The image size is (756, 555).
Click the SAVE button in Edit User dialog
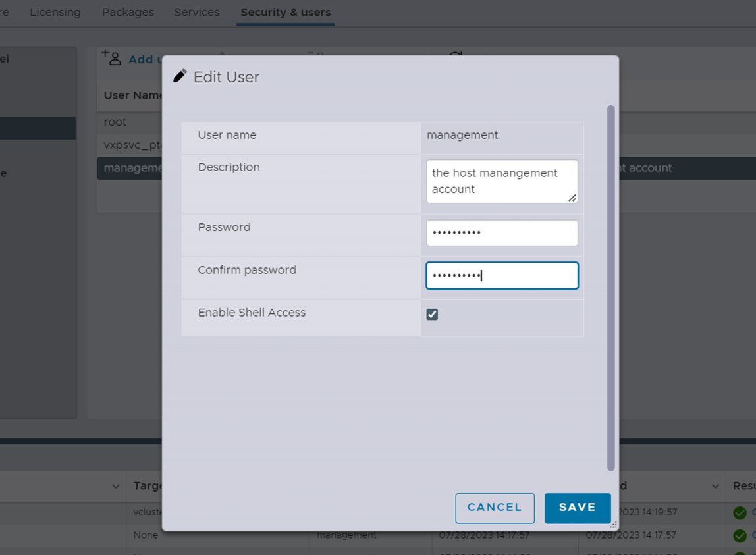577,508
